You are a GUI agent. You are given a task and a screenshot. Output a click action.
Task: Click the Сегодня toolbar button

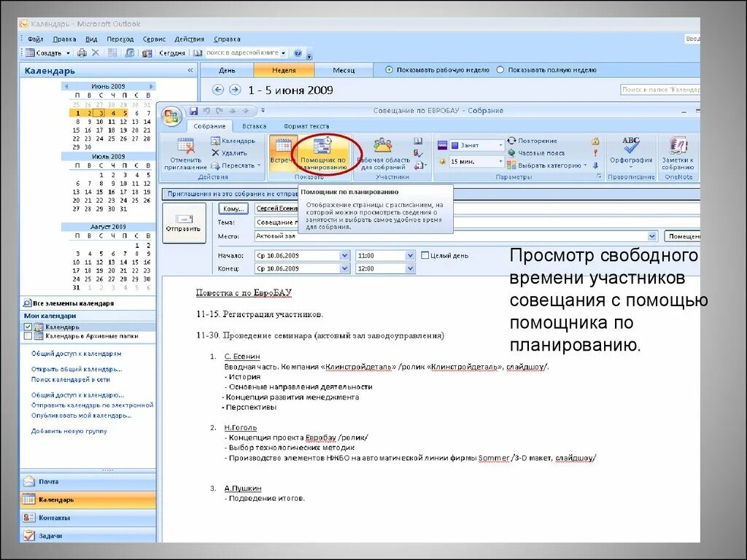point(172,52)
